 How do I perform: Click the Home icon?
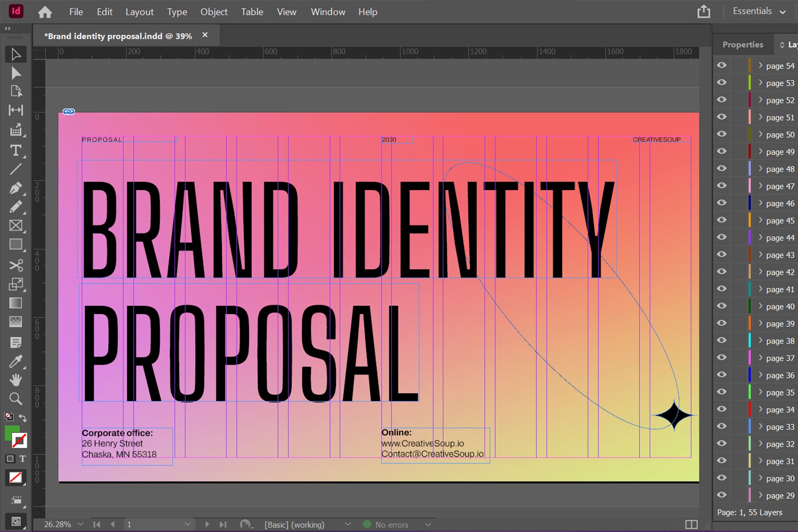[x=45, y=12]
